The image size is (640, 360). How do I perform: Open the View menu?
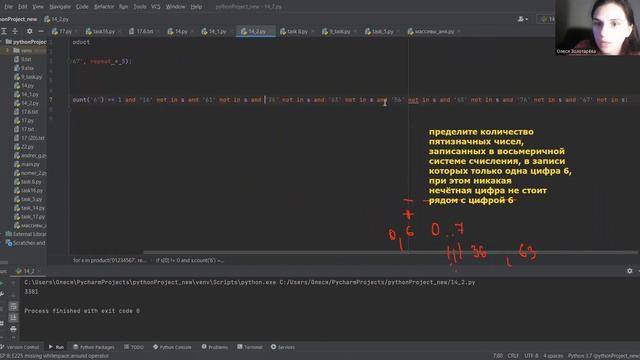coord(38,7)
